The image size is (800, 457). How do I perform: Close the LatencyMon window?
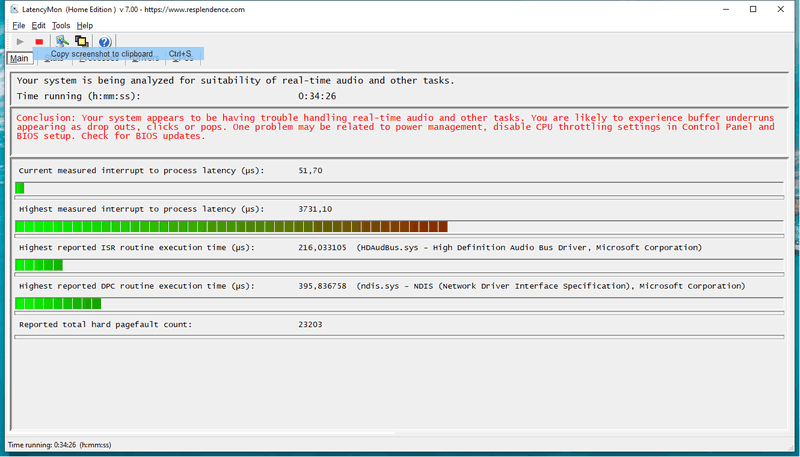pos(781,9)
